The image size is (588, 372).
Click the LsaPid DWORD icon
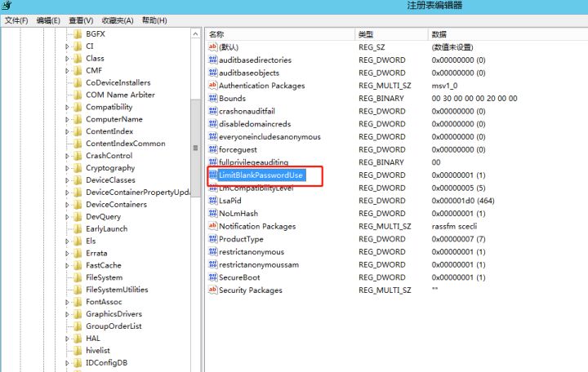coord(212,201)
